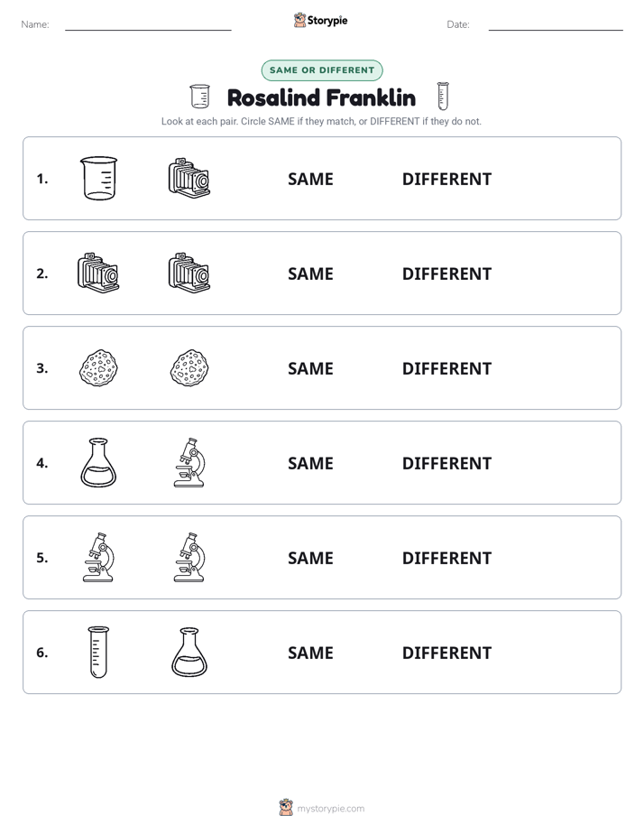The height and width of the screenshot is (834, 644).
Task: Select SAME for pair 3
Action: tap(310, 368)
